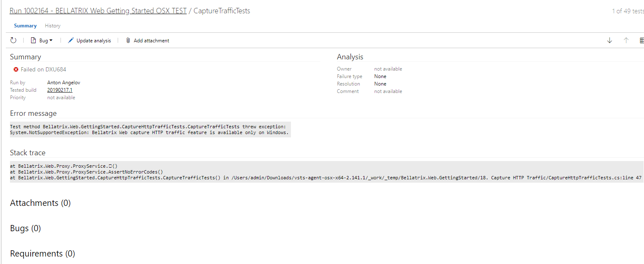Click ProxyService.AssertNoErrorCodes() stack line

(87, 172)
